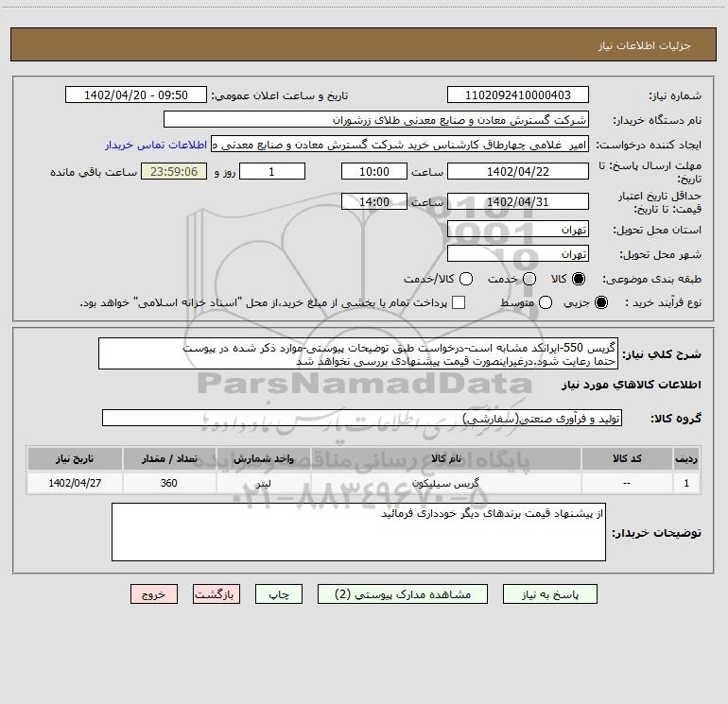Click the شرح کلی نیاز description box
This screenshot has width=728, height=704.
(358, 353)
